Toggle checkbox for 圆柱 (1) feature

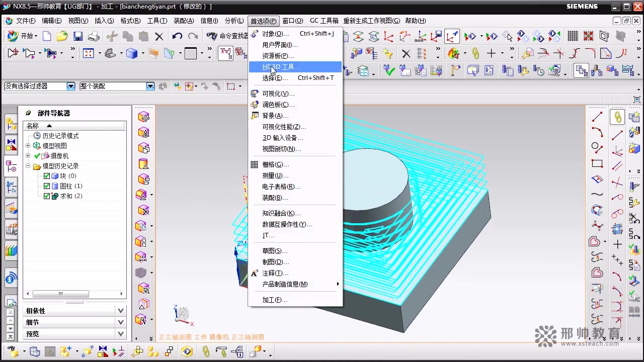(x=47, y=186)
